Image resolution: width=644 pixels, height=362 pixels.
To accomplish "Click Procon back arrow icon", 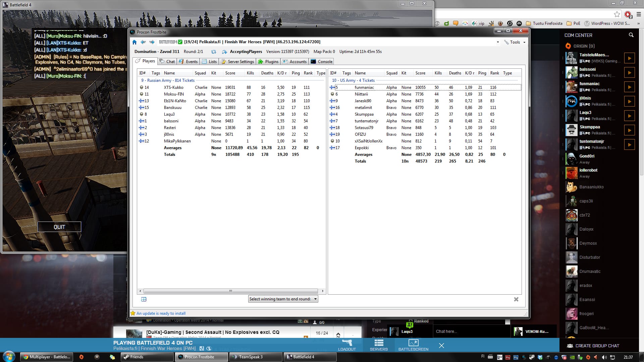I will pyautogui.click(x=143, y=42).
